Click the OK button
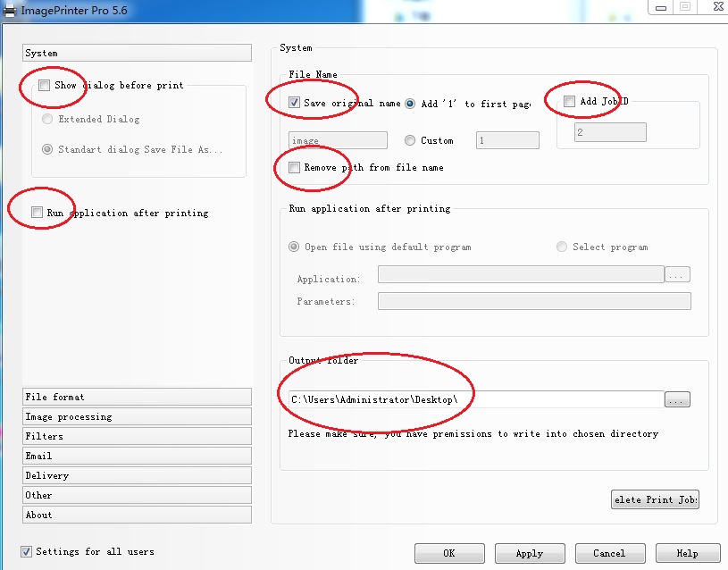Image resolution: width=728 pixels, height=570 pixels. click(449, 553)
